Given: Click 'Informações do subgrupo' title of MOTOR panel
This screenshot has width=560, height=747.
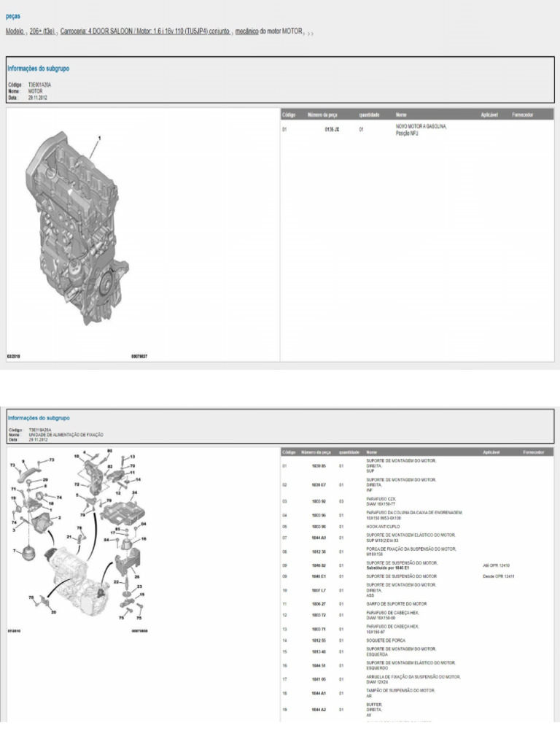Looking at the screenshot, I should (x=38, y=69).
